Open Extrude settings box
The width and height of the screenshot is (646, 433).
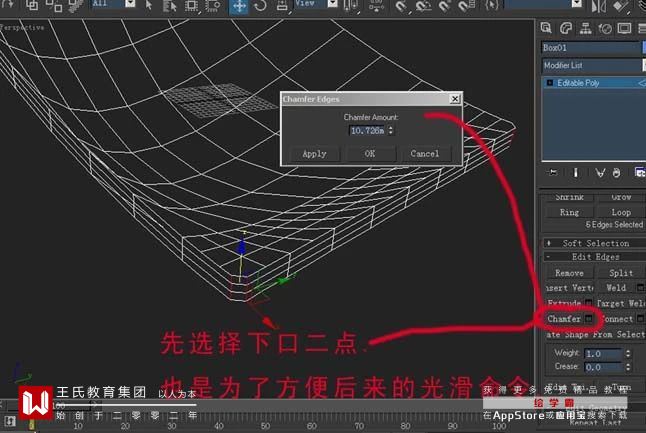point(589,303)
